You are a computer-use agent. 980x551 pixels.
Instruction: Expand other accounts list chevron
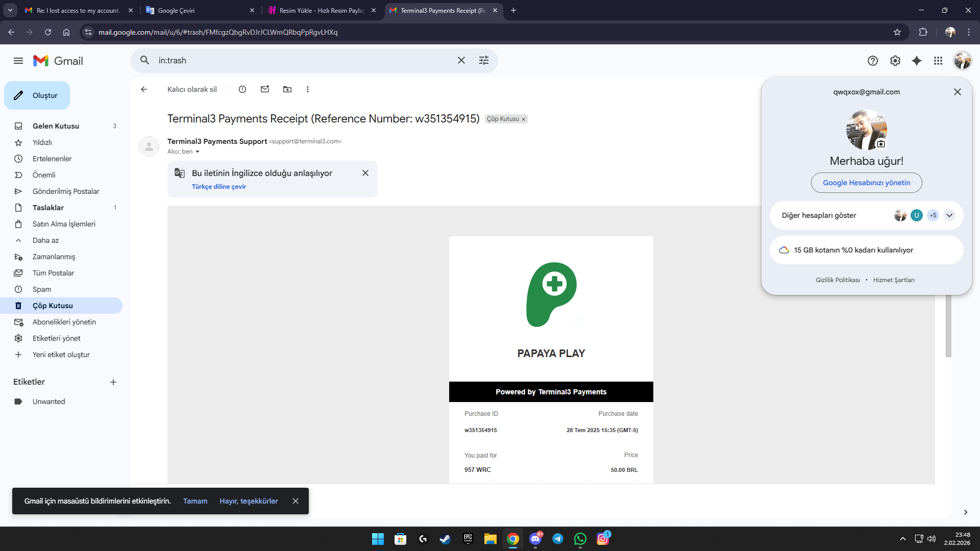point(949,215)
